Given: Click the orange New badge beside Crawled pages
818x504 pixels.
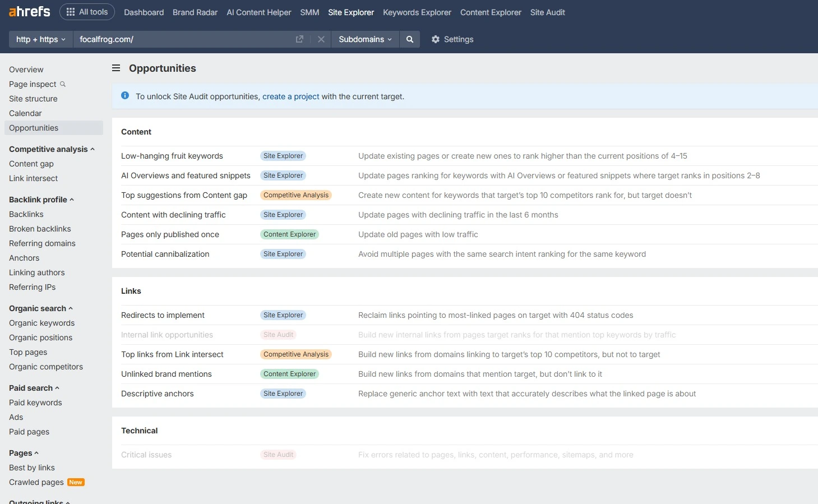Looking at the screenshot, I should (76, 482).
